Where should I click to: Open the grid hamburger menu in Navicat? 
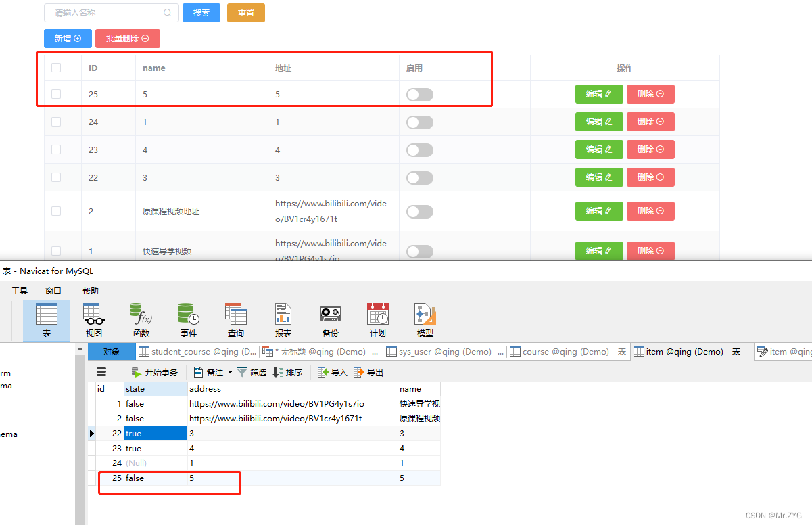[101, 371]
